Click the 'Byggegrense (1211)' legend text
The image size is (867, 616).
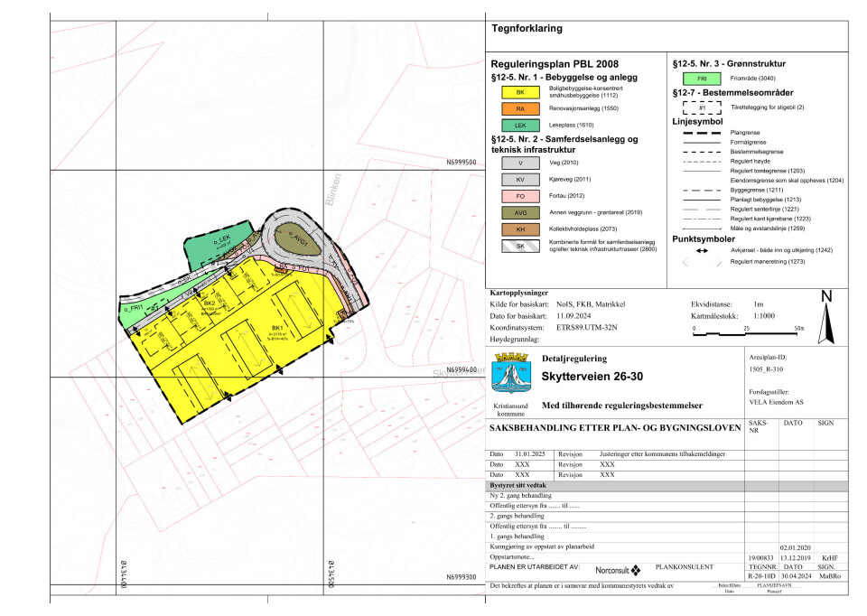tap(757, 191)
